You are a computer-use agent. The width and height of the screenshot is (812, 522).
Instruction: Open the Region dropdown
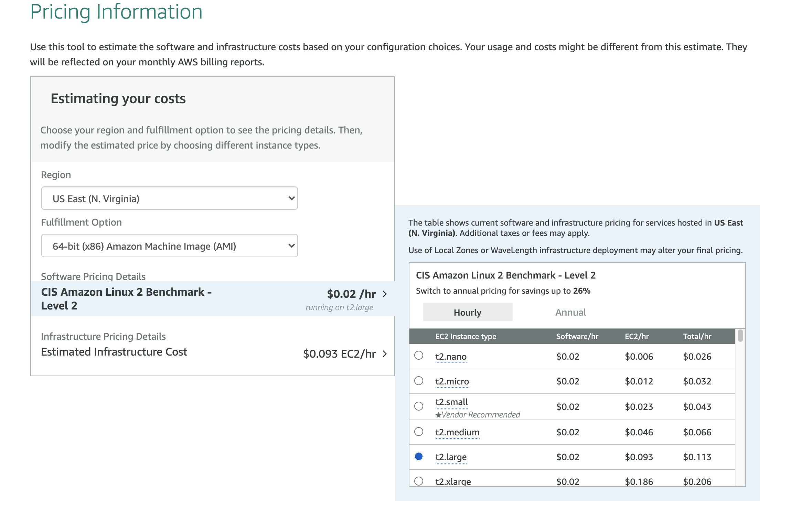[169, 198]
